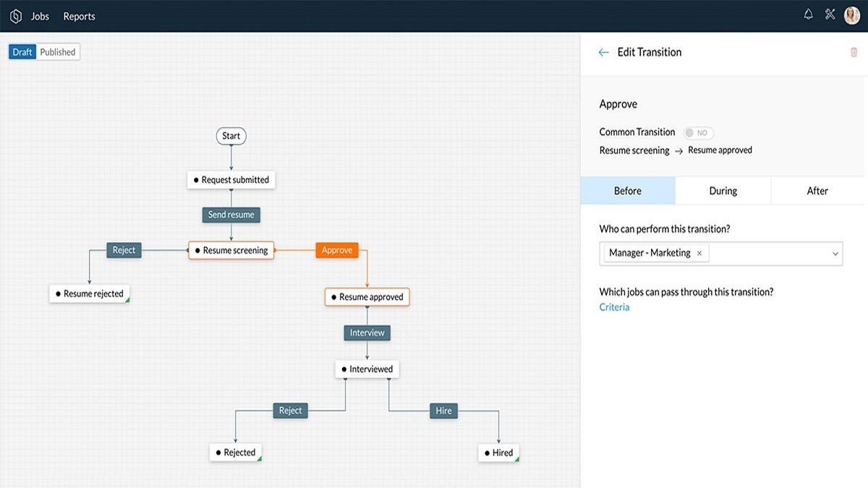Image resolution: width=868 pixels, height=488 pixels.
Task: Switch to the Published view
Action: [x=58, y=51]
